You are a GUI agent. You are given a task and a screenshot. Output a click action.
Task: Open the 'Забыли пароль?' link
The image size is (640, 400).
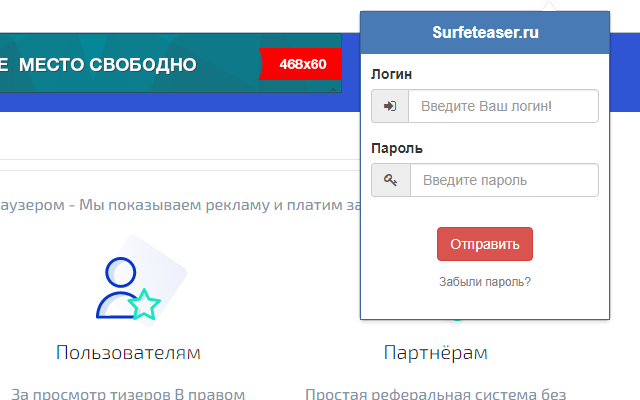pyautogui.click(x=484, y=282)
